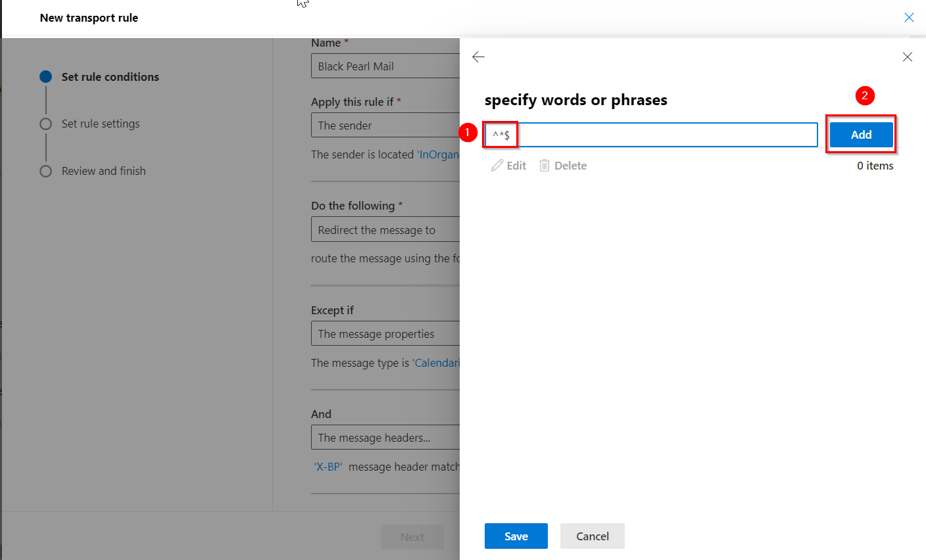The image size is (926, 560).
Task: Open the 'The message properties' exception dropdown
Action: [x=385, y=334]
